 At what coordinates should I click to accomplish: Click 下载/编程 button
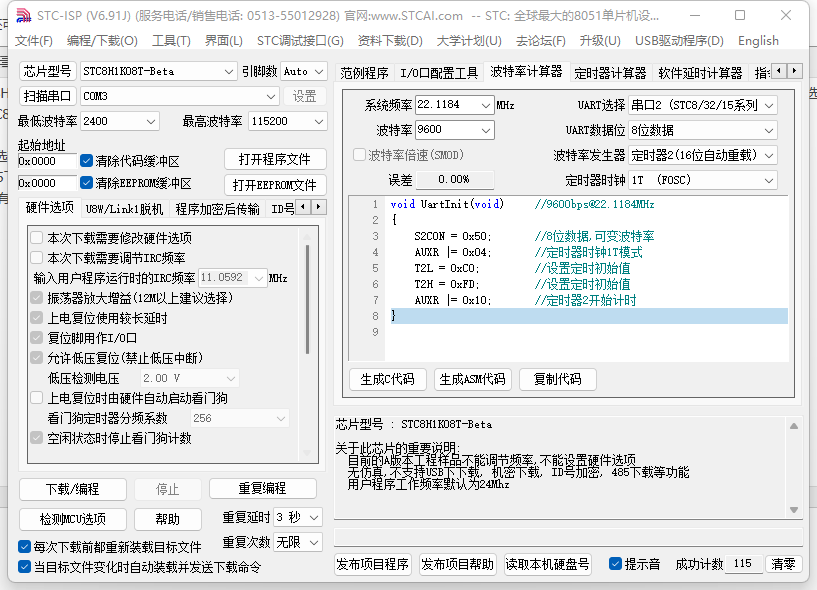pos(72,489)
